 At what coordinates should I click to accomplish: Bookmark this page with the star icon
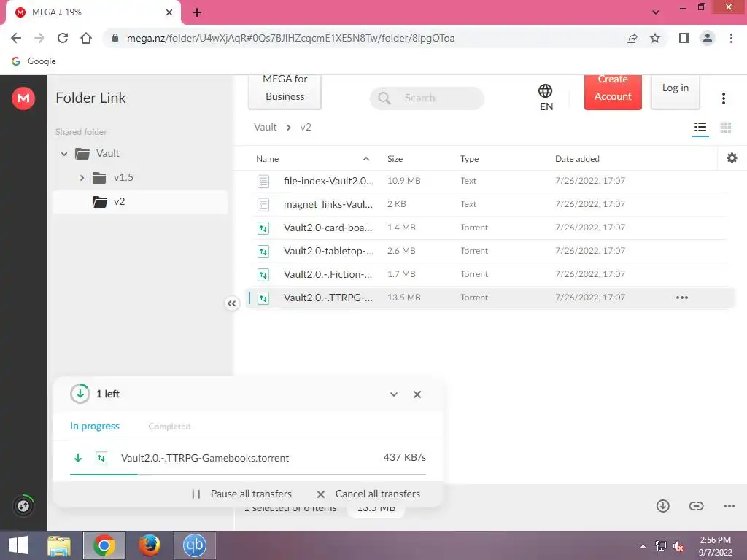click(655, 38)
